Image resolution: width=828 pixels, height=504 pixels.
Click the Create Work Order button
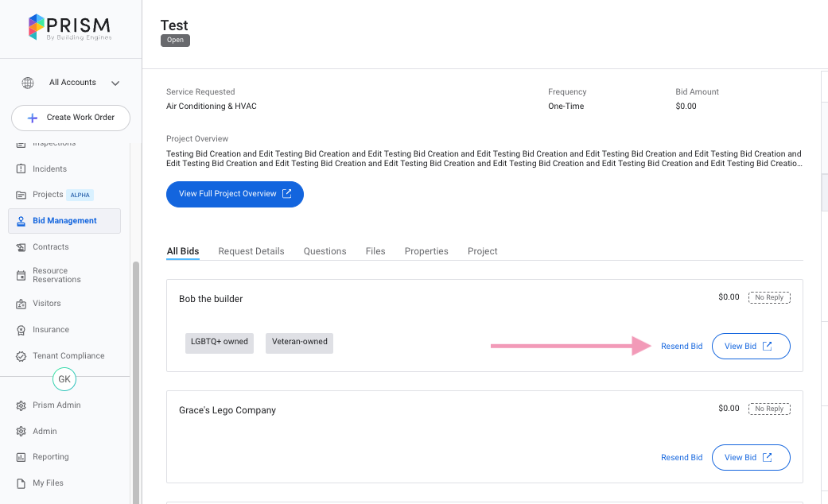point(71,118)
